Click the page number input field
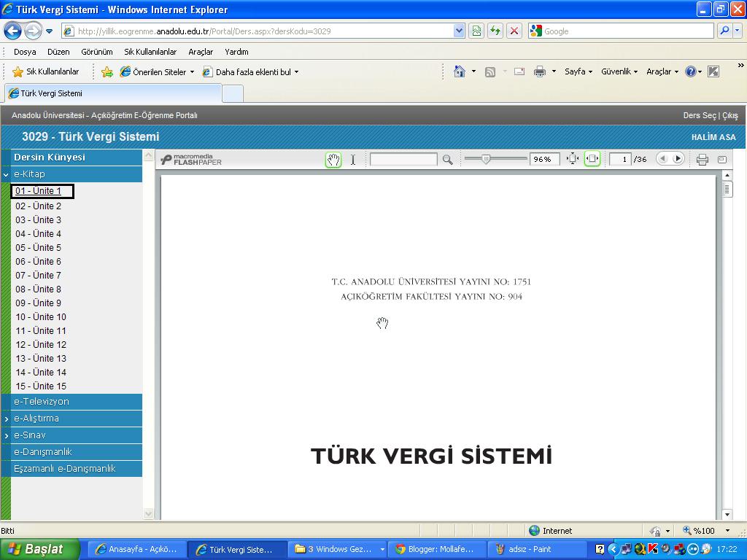The width and height of the screenshot is (747, 560). tap(620, 159)
